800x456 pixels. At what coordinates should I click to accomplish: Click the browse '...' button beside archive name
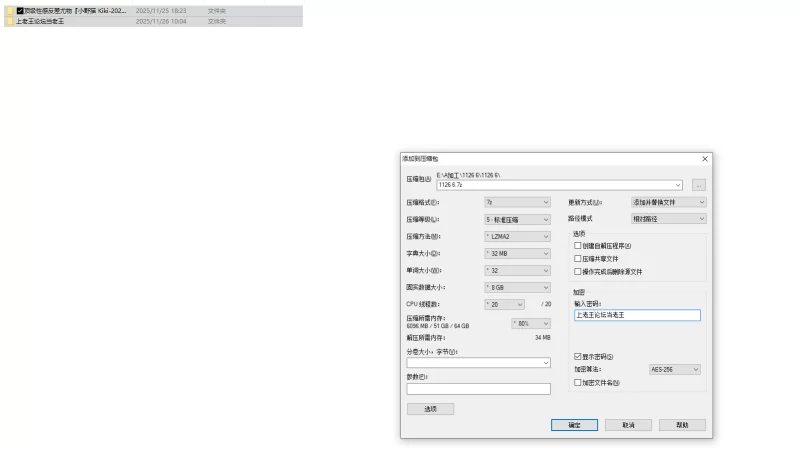coord(698,185)
